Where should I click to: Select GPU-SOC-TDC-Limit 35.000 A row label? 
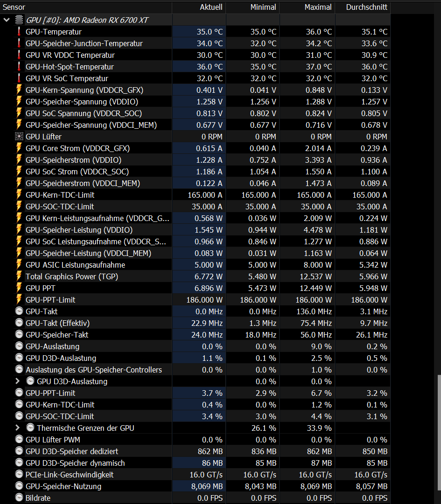tap(60, 207)
